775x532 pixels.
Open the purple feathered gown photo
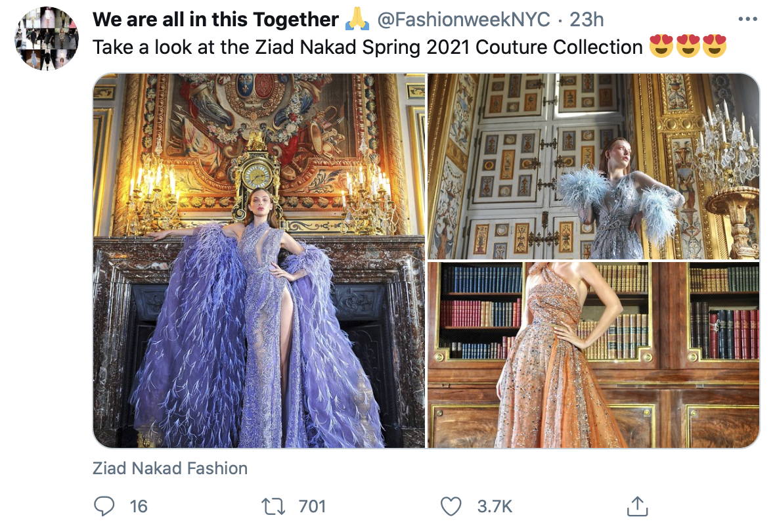coord(259,261)
